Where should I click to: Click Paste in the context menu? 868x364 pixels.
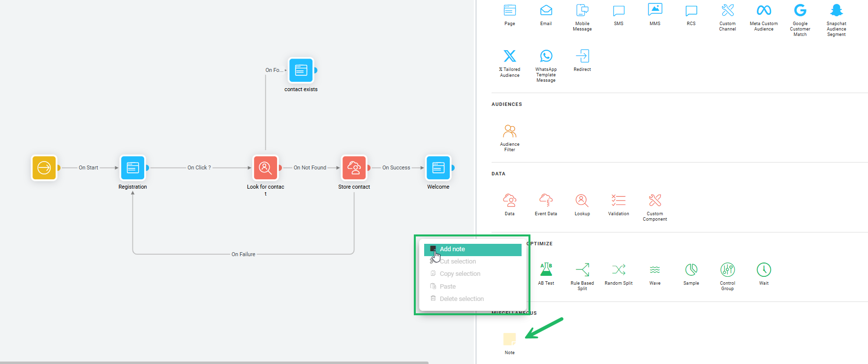(x=448, y=287)
